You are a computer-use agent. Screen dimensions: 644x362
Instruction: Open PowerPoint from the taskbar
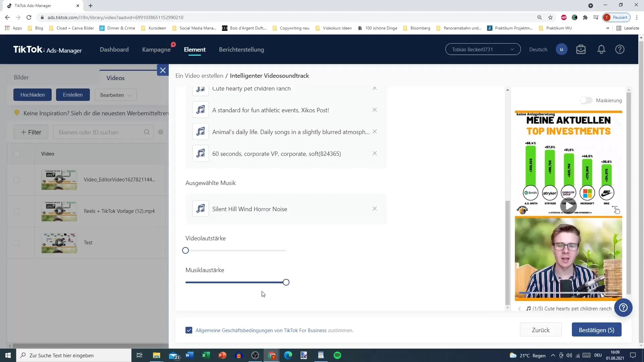[222, 355]
